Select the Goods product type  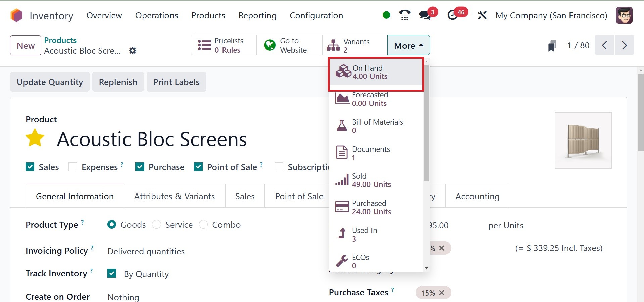coord(112,224)
